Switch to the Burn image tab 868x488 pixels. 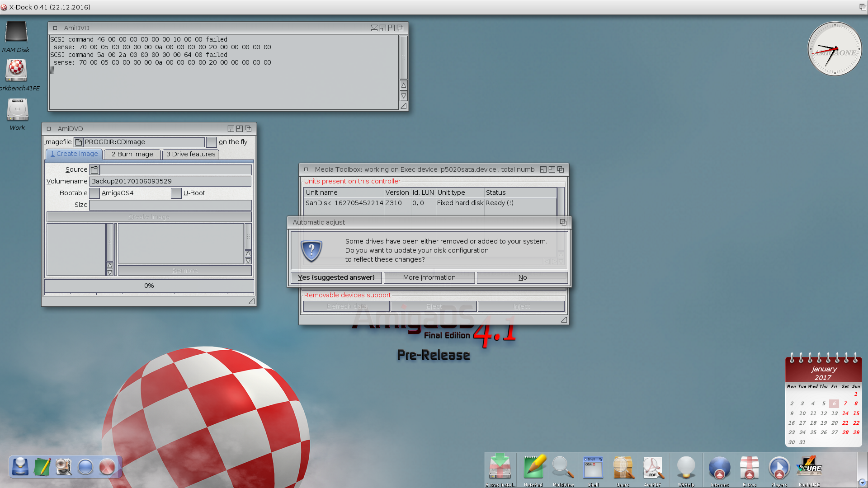132,155
